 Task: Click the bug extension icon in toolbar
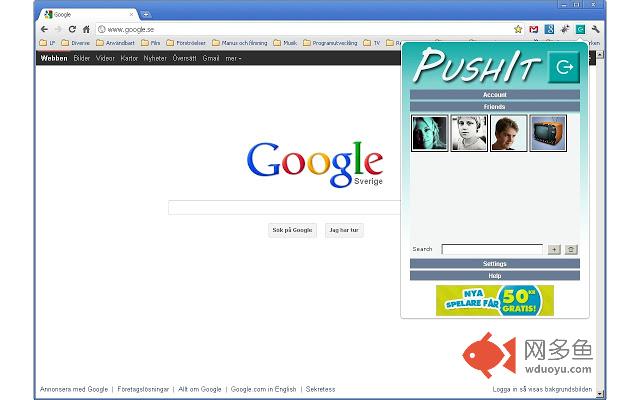[x=564, y=29]
